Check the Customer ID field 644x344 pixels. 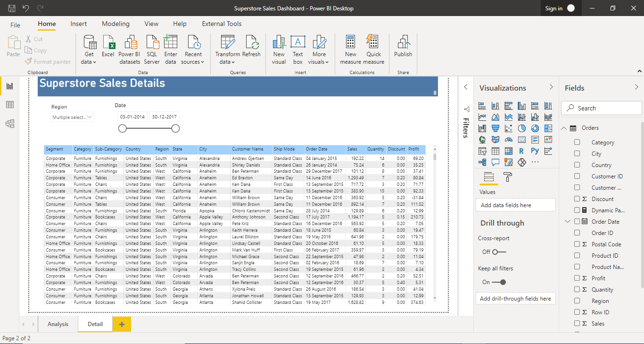tap(577, 176)
